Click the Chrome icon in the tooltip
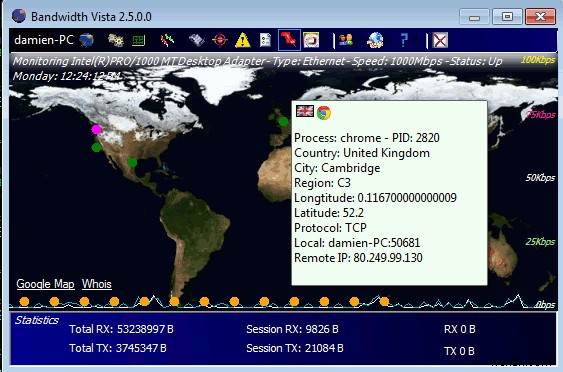 [x=324, y=113]
